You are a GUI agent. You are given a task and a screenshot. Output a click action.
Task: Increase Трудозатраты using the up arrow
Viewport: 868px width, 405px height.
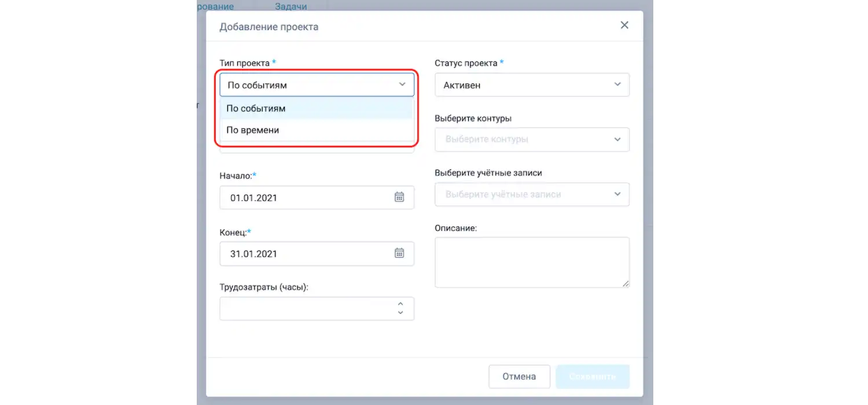pos(400,304)
